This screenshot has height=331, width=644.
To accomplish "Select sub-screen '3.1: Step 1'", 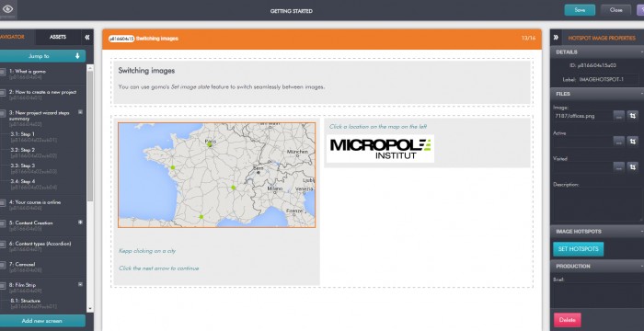I will (23, 134).
